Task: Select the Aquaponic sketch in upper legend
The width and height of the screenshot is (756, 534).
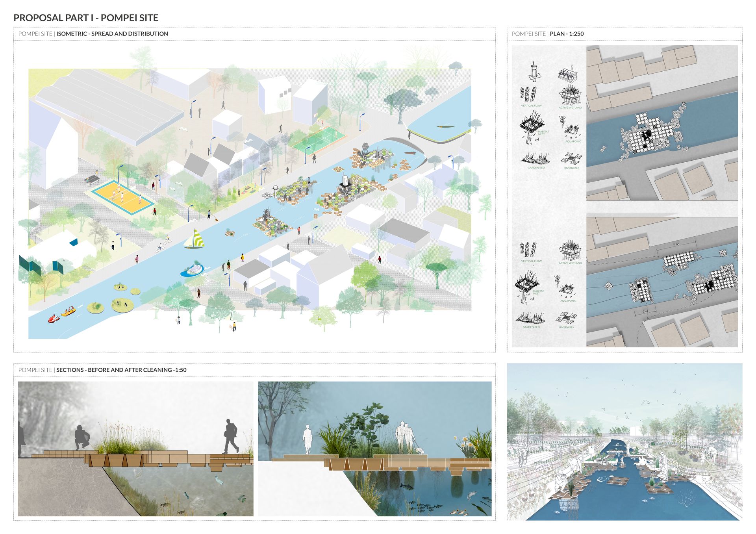Action: (569, 126)
